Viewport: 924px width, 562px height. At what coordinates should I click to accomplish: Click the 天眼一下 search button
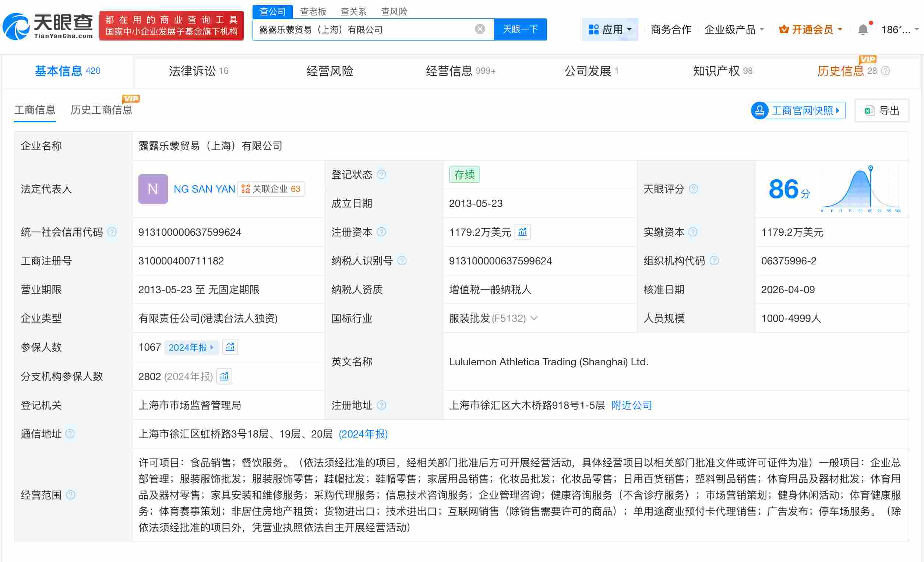pyautogui.click(x=520, y=29)
